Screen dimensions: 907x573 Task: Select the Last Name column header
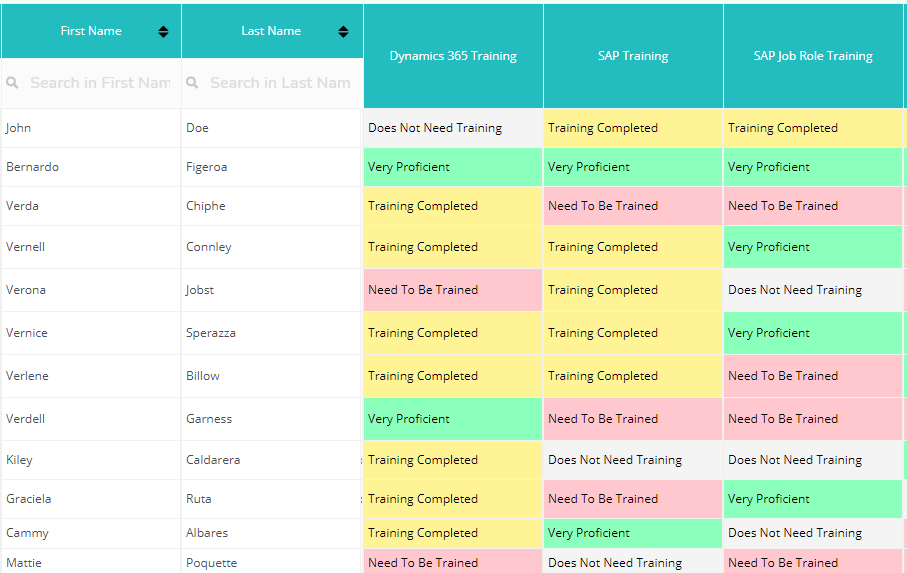click(271, 31)
